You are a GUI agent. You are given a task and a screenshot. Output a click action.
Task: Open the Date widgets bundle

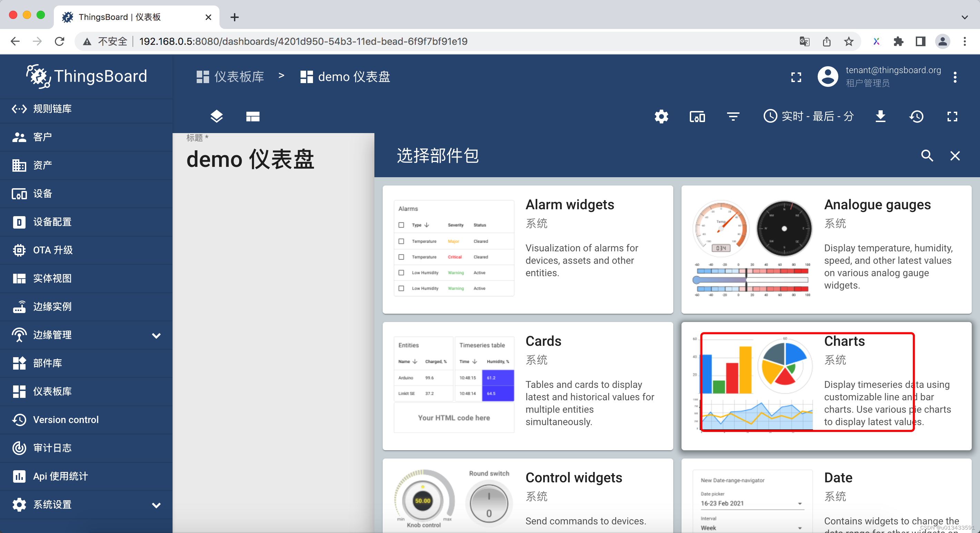coord(826,495)
